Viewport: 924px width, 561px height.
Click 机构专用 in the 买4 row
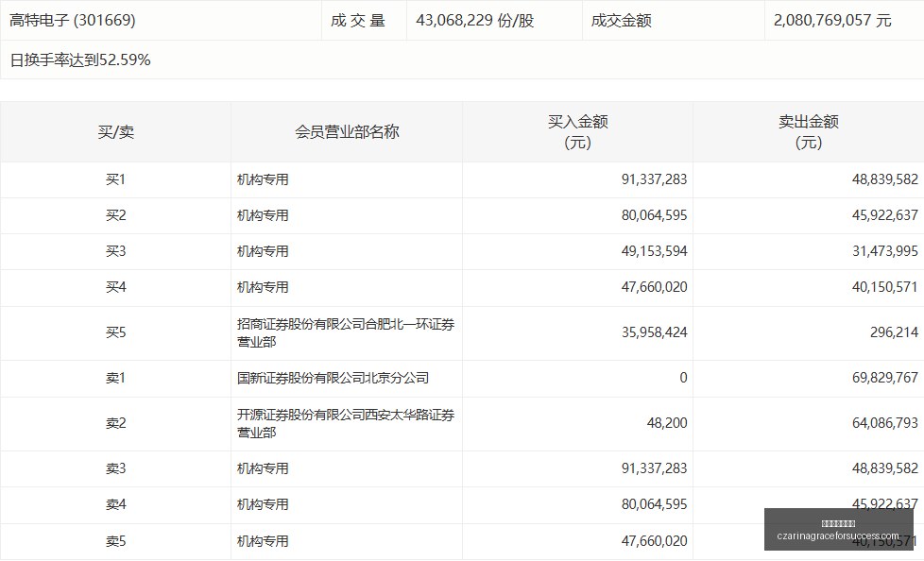pyautogui.click(x=263, y=287)
